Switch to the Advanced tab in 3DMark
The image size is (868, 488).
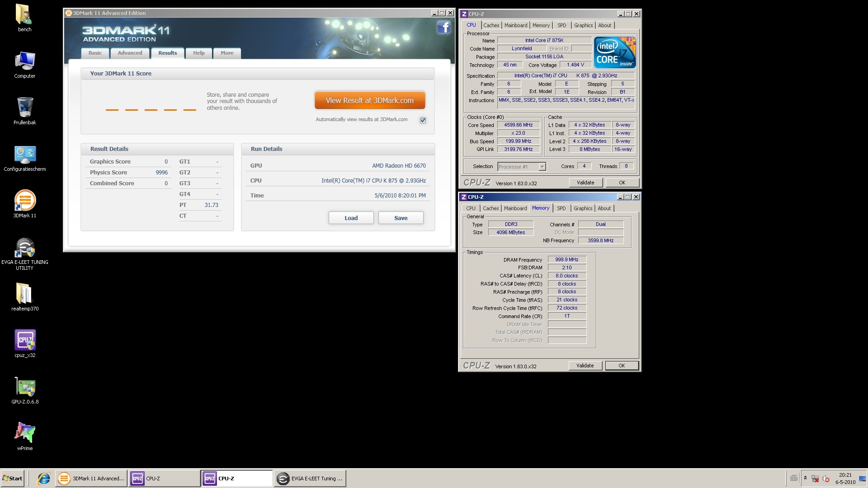click(130, 53)
